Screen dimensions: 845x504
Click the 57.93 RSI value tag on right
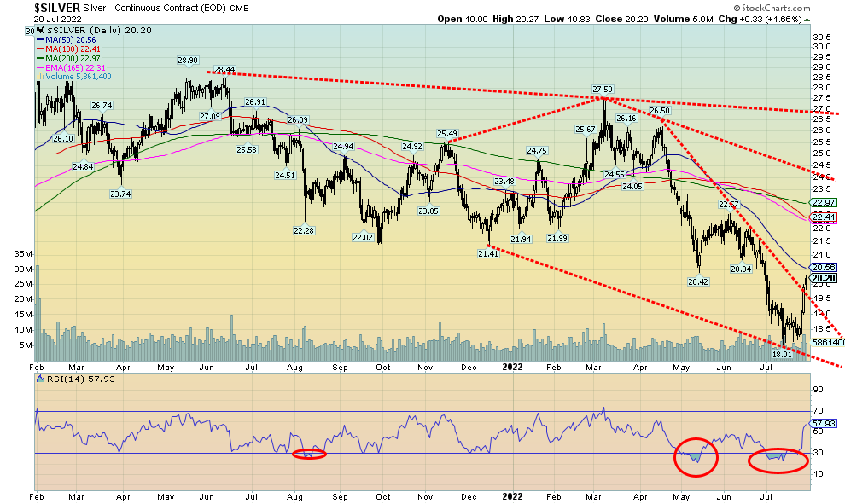tap(822, 423)
